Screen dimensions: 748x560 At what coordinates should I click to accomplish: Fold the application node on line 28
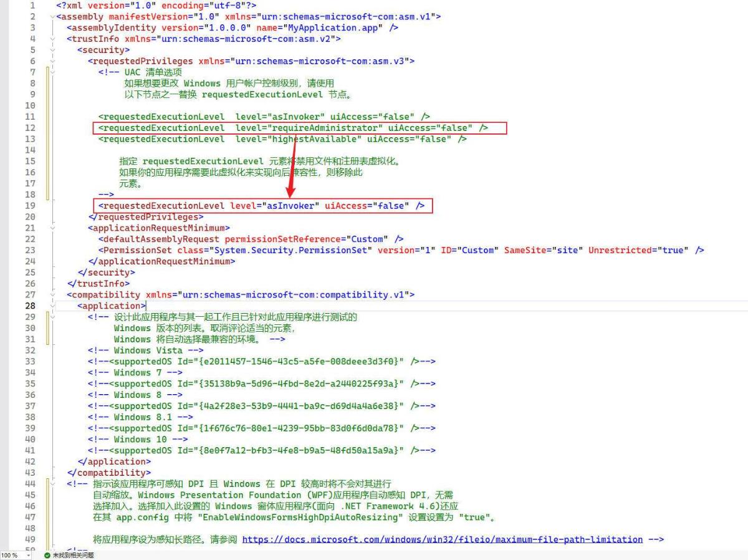tap(51, 306)
